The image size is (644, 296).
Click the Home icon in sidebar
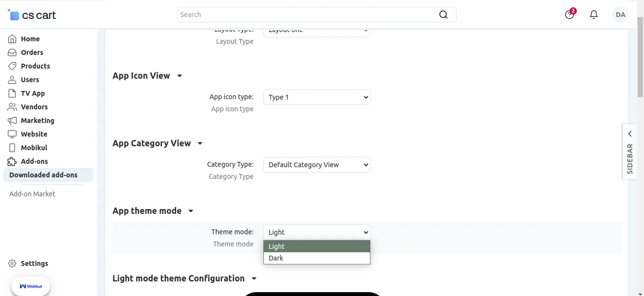[x=12, y=39]
